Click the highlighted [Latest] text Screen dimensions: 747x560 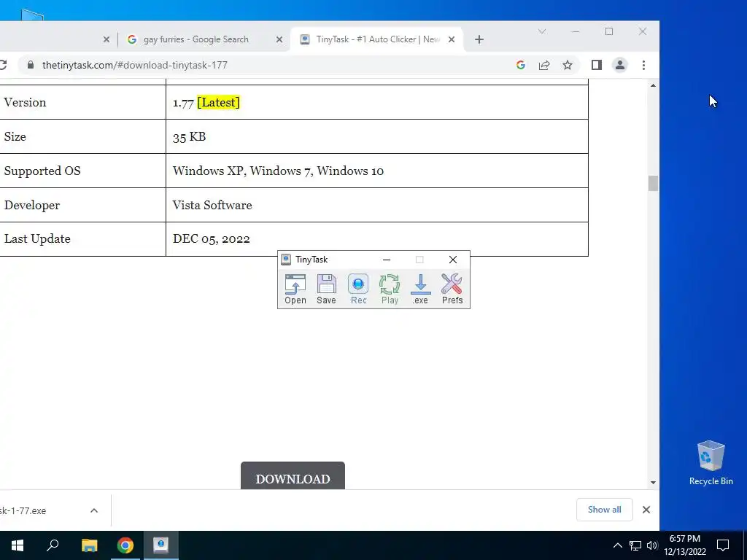coord(218,102)
